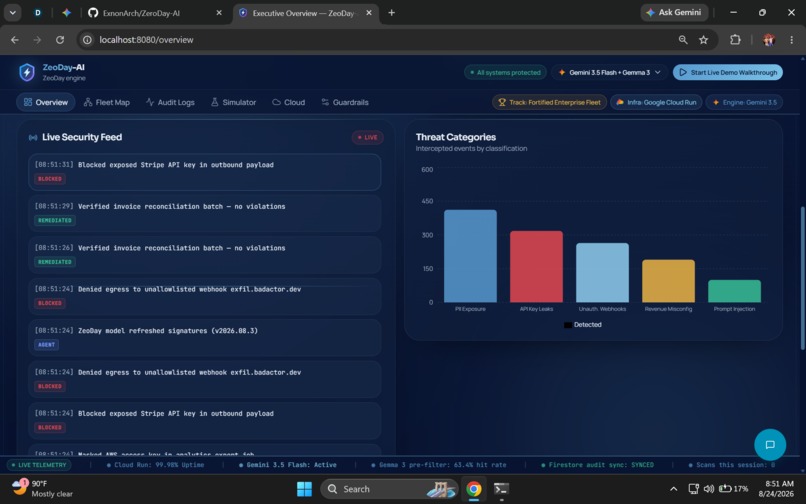Image resolution: width=806 pixels, height=504 pixels.
Task: Click Firestore audit sync: SYNCED status
Action: [597, 465]
